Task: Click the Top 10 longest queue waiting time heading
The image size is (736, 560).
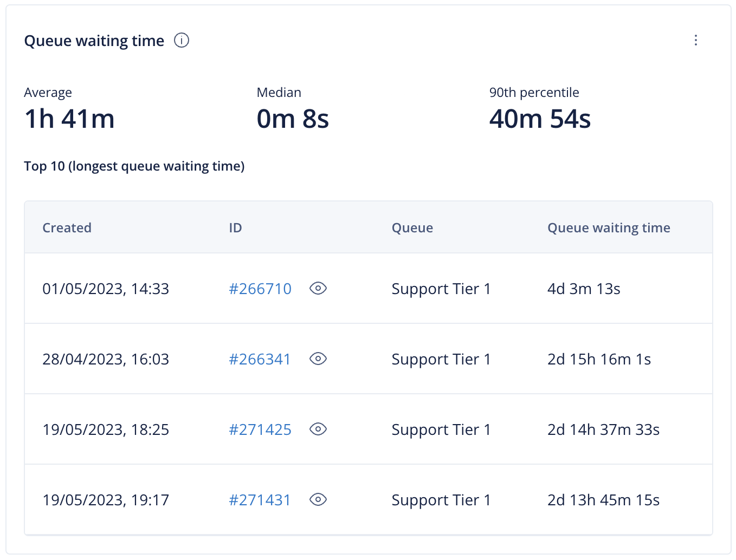Action: (134, 166)
